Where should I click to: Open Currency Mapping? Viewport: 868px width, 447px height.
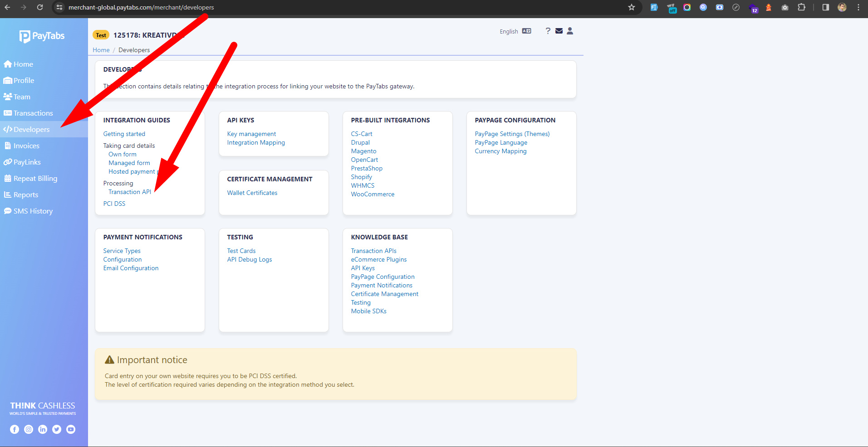(500, 151)
